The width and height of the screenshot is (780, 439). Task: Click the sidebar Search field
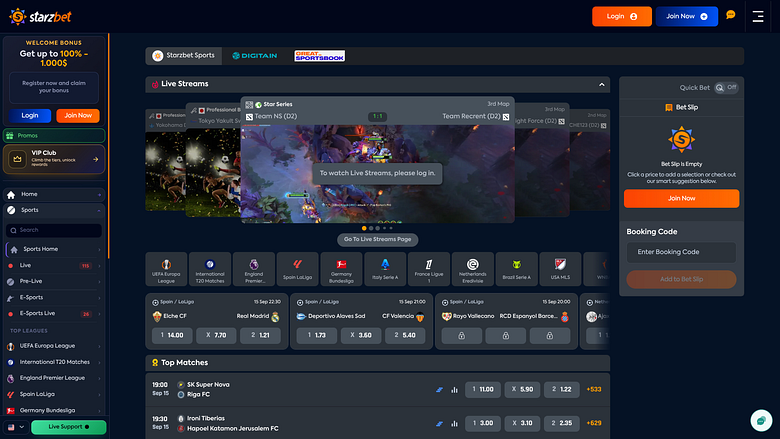point(54,230)
